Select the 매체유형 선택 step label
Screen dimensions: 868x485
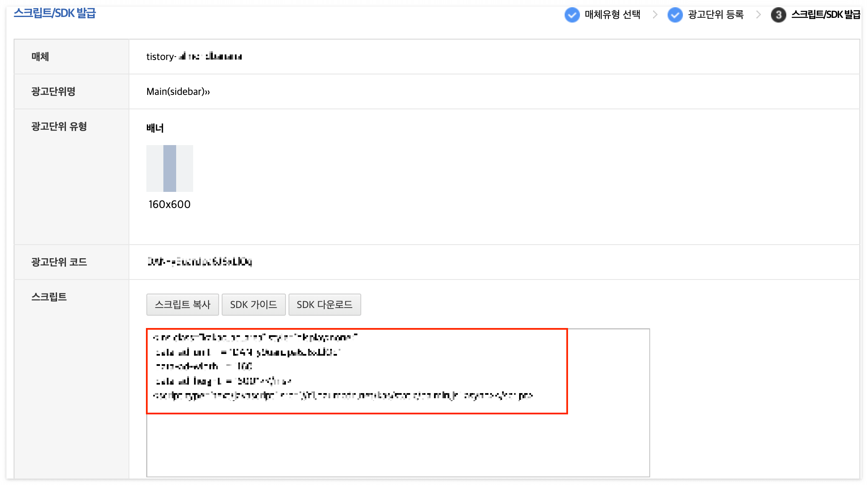coord(612,15)
